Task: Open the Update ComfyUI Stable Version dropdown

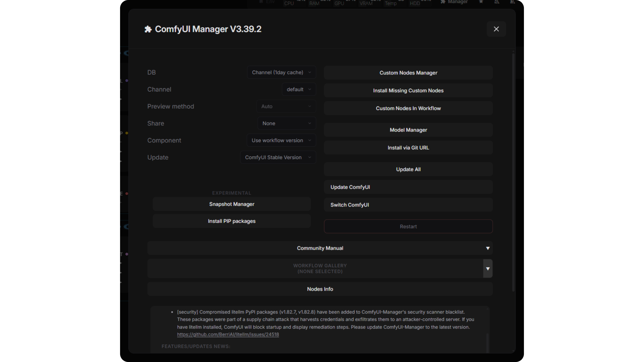Action: coord(278,157)
